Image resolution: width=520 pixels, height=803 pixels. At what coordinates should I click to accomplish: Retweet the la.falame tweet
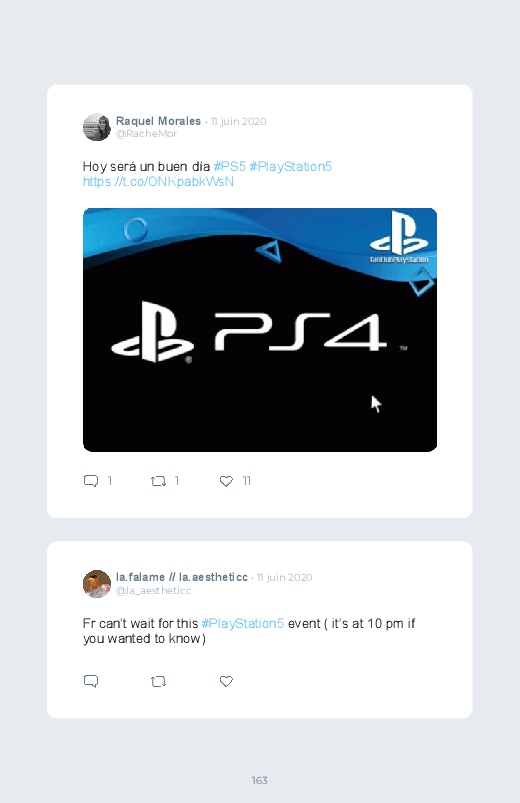click(158, 681)
